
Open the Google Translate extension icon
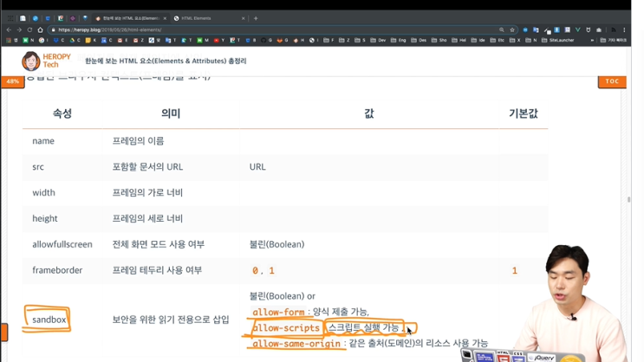click(x=536, y=29)
